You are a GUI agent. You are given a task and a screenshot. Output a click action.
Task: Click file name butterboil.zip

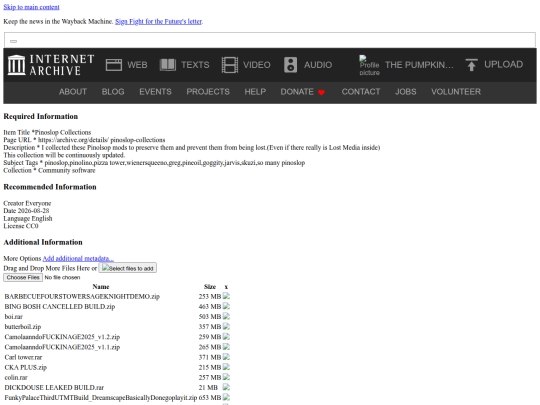click(x=23, y=326)
